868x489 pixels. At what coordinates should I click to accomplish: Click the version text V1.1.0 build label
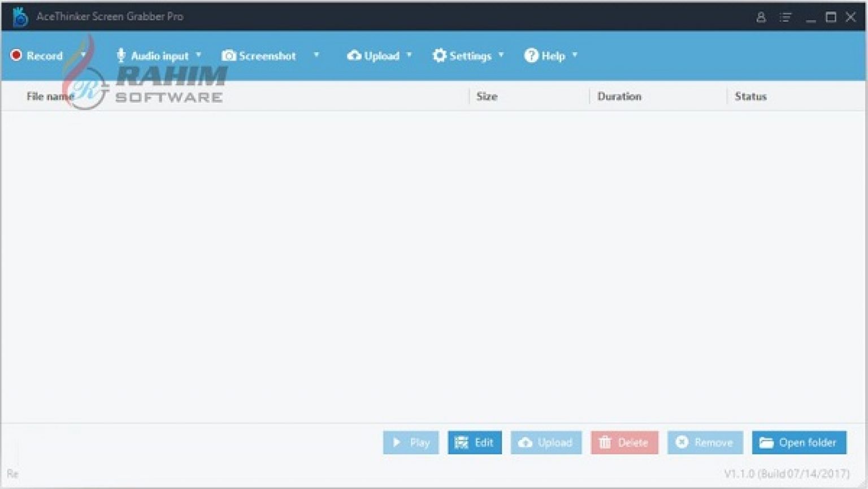click(x=787, y=474)
